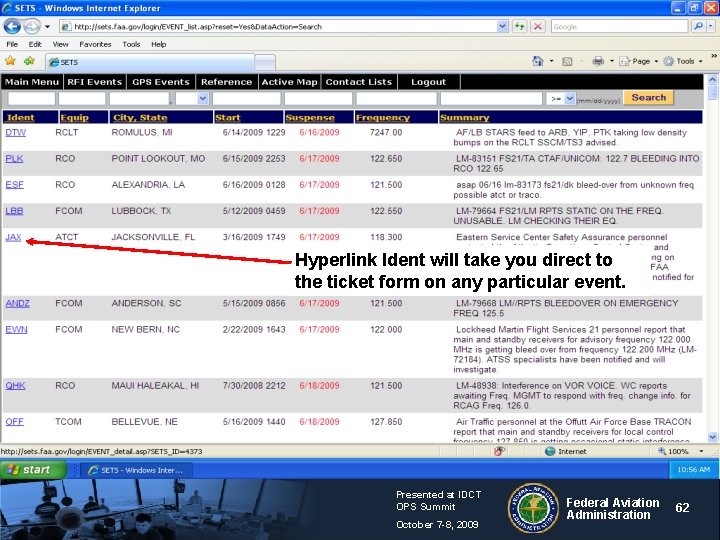Click the Add to Favorites icon
Image resolution: width=720 pixels, height=540 pixels.
(x=29, y=61)
